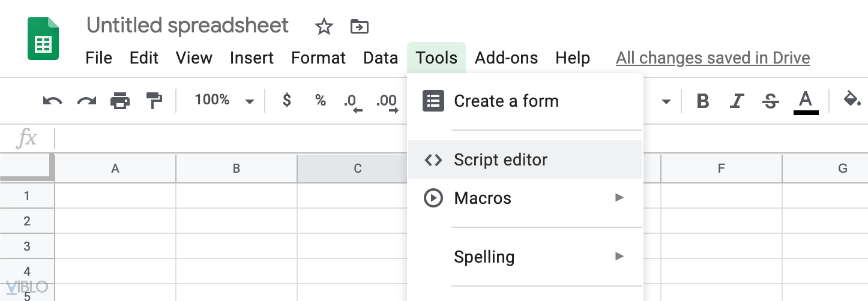Open the Add-ons menu
Image resolution: width=868 pixels, height=301 pixels.
[506, 58]
